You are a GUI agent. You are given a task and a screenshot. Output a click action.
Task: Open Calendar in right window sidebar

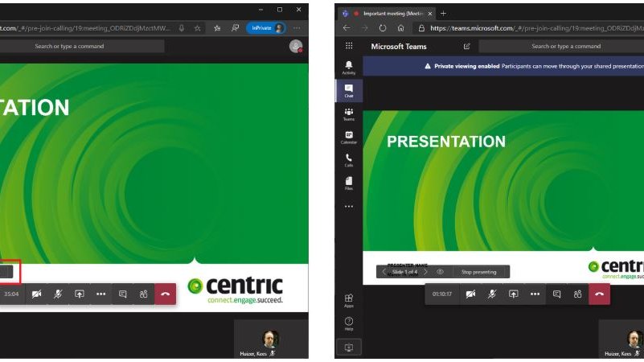(x=349, y=137)
